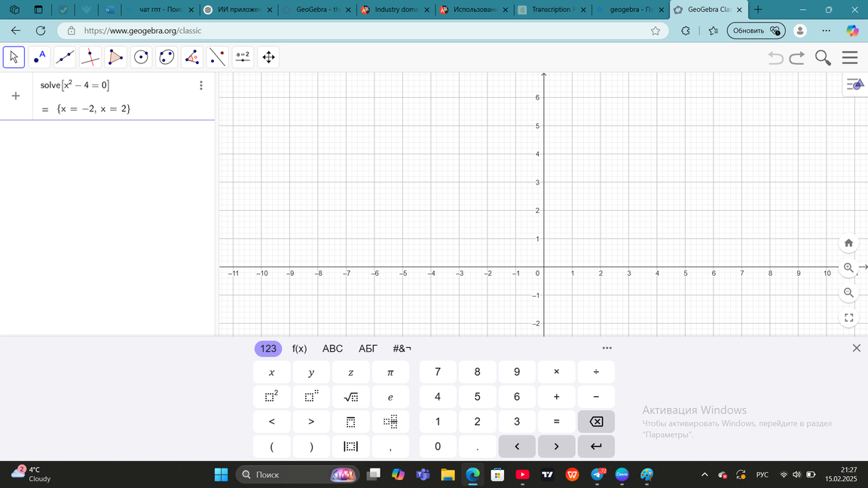868x488 pixels.
Task: Pick the Polygon tool
Action: (116, 57)
